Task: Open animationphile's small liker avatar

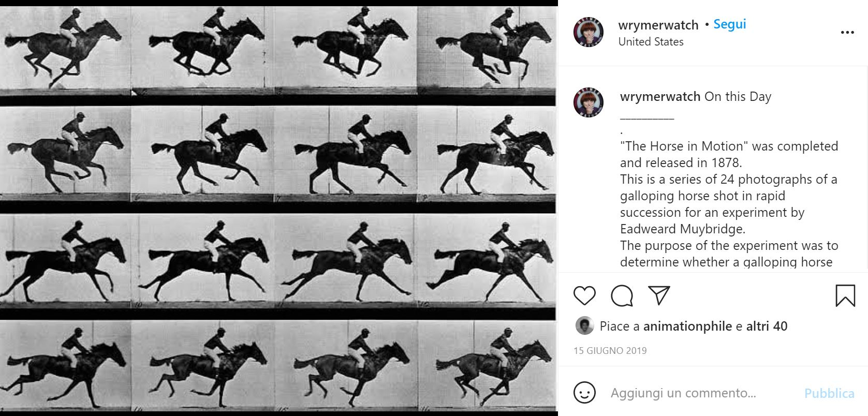Action: click(584, 326)
